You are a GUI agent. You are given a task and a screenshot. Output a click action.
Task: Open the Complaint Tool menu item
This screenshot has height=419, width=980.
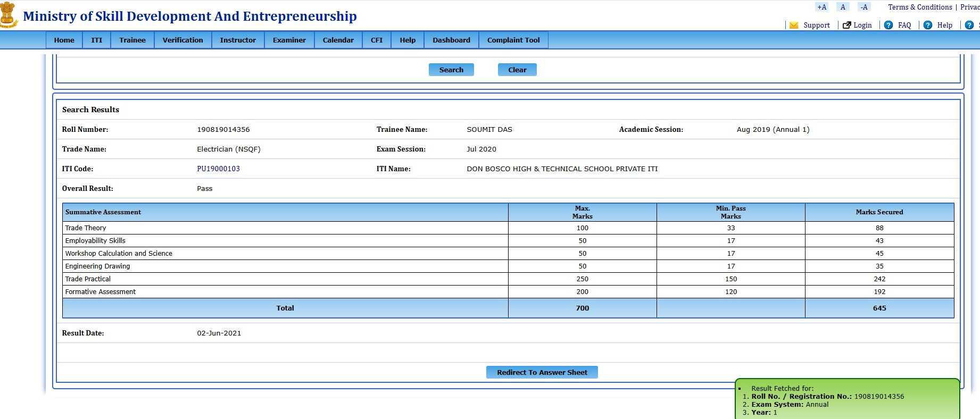[513, 40]
